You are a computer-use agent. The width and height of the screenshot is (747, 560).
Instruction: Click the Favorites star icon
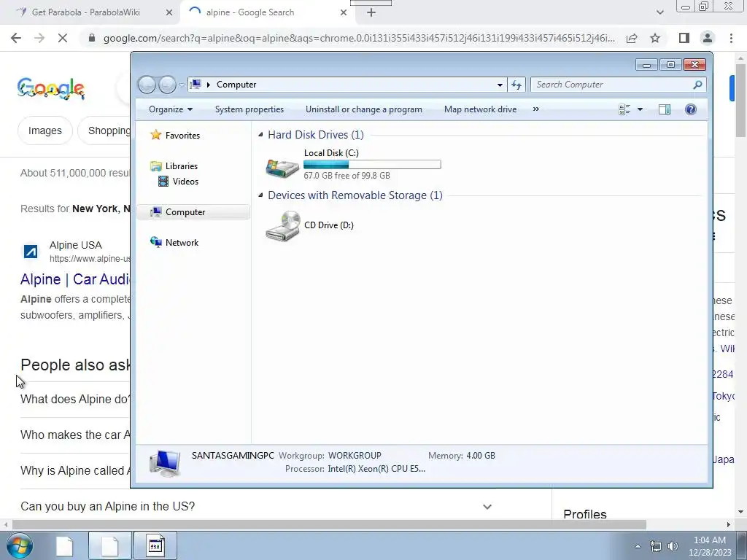coord(156,135)
